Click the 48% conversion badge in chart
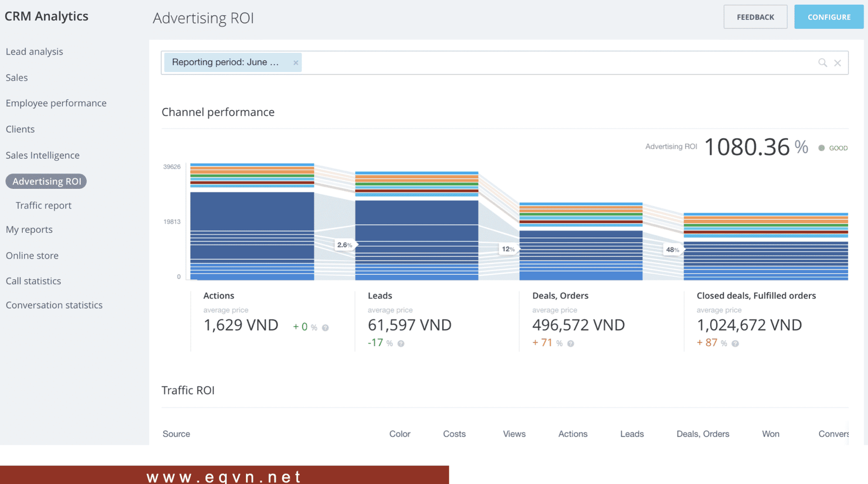This screenshot has width=868, height=484. (672, 250)
